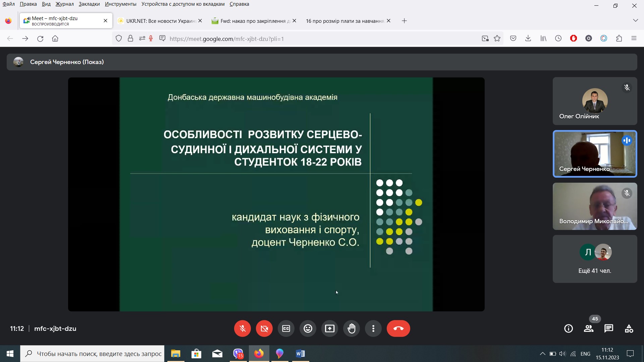644x362 pixels.
Task: Click microphone permission indicator in address bar
Action: coord(151,39)
